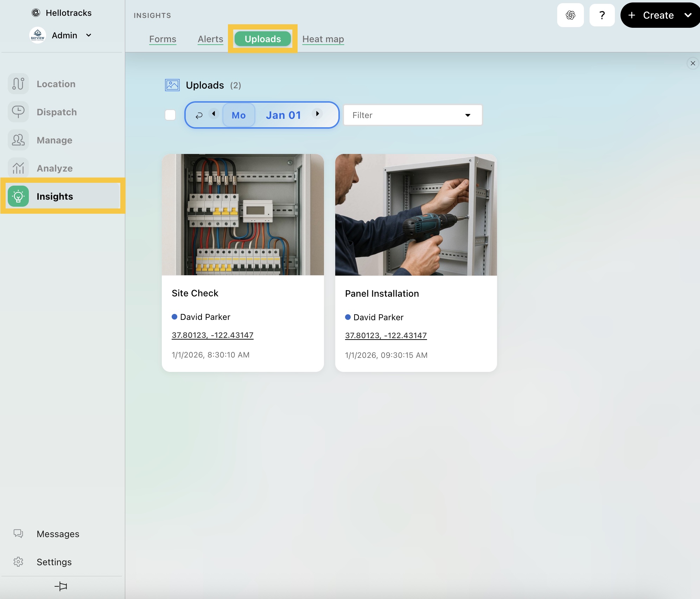The width and height of the screenshot is (700, 599).
Task: Tick the select-all uploads checkbox
Action: point(170,115)
